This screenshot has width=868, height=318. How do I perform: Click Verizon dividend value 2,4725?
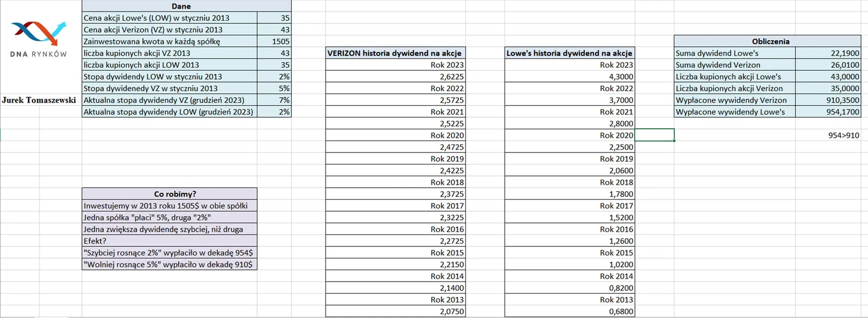395,147
